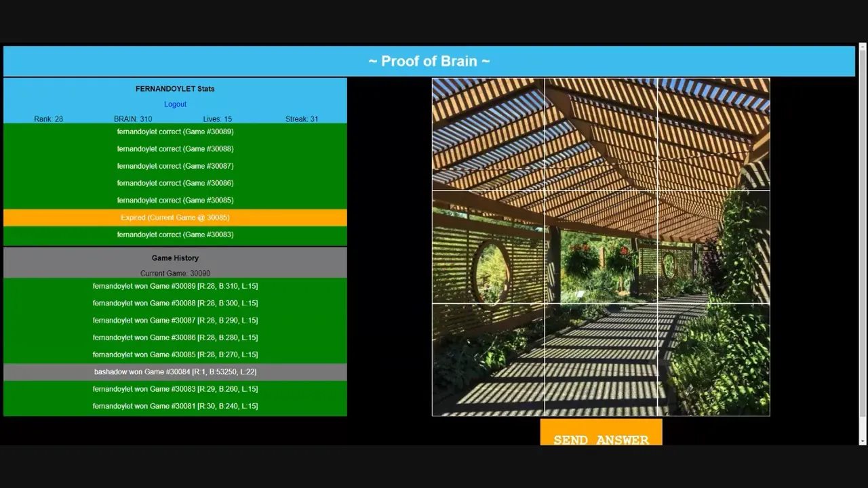Click the SEND ANSWER button
The image size is (868, 488).
point(601,432)
